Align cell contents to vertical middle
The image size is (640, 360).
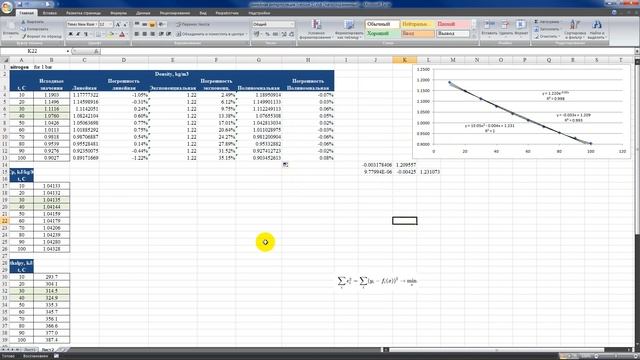[x=144, y=24]
